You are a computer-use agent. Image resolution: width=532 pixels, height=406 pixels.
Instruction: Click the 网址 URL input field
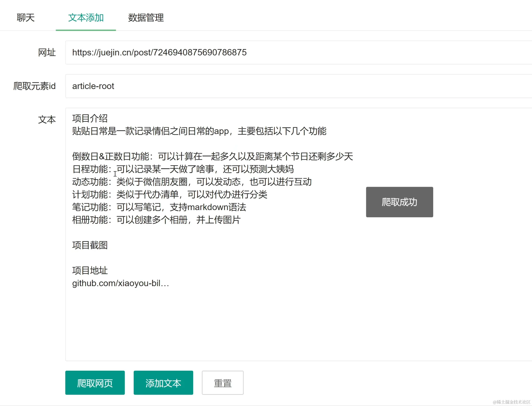click(x=290, y=53)
